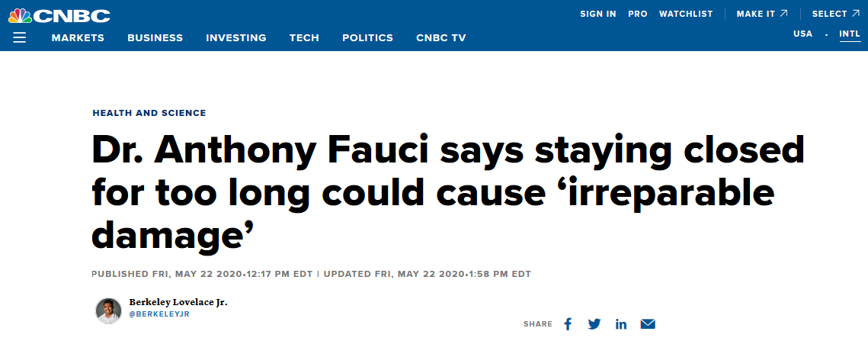This screenshot has width=868, height=341.
Task: Open the Politics section
Action: (x=367, y=37)
